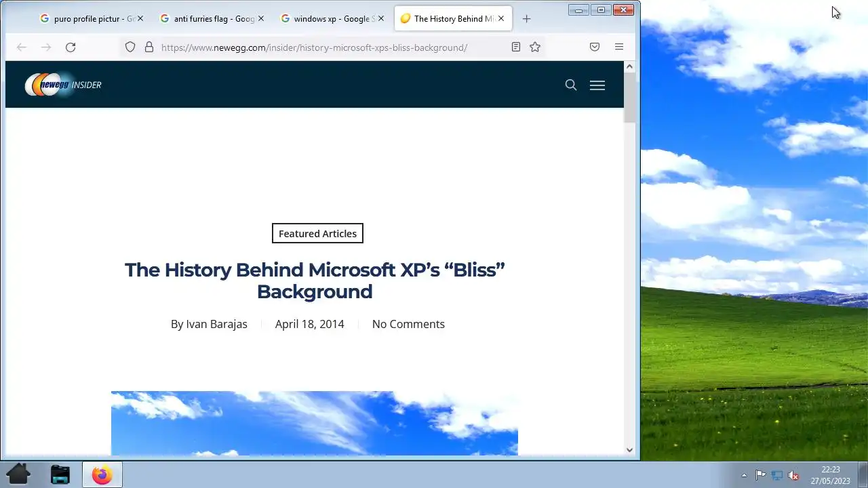
Task: Open the Featured Articles category link
Action: point(317,233)
